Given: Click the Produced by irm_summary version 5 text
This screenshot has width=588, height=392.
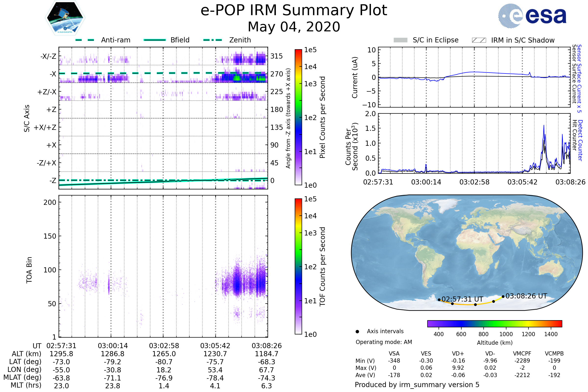Looking at the screenshot, I should (x=417, y=385).
